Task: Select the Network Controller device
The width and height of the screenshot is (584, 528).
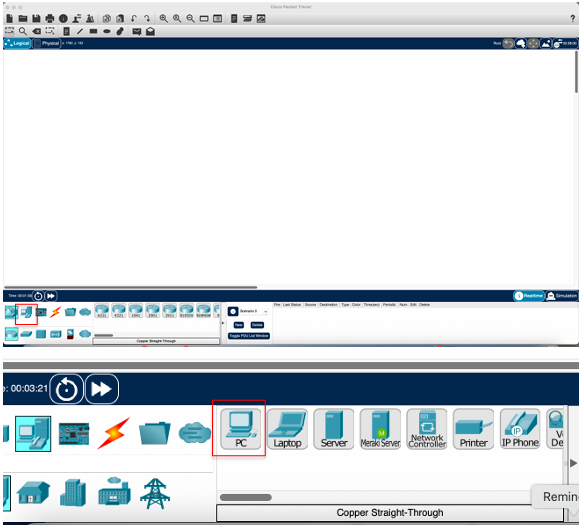Action: [427, 429]
